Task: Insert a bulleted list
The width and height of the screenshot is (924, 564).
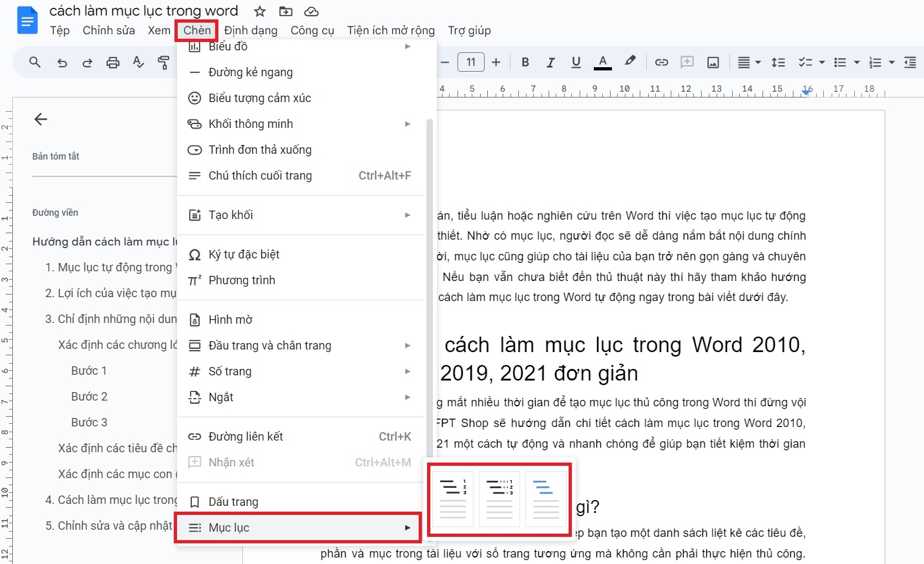Action: click(x=840, y=62)
